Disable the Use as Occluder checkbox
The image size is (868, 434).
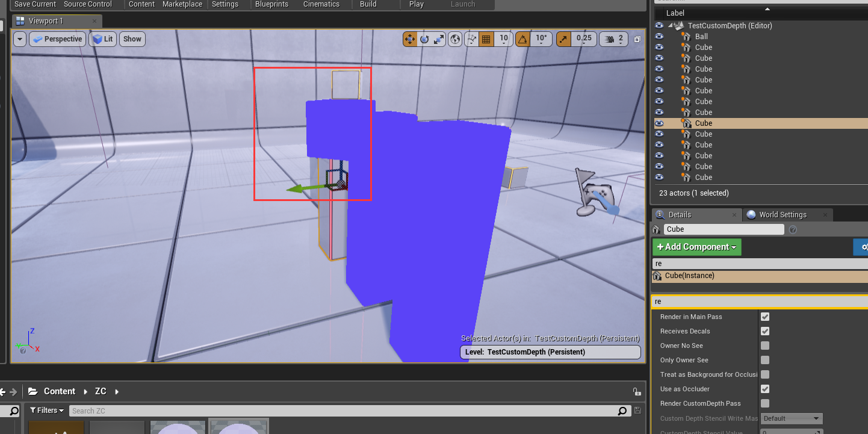[x=764, y=389]
